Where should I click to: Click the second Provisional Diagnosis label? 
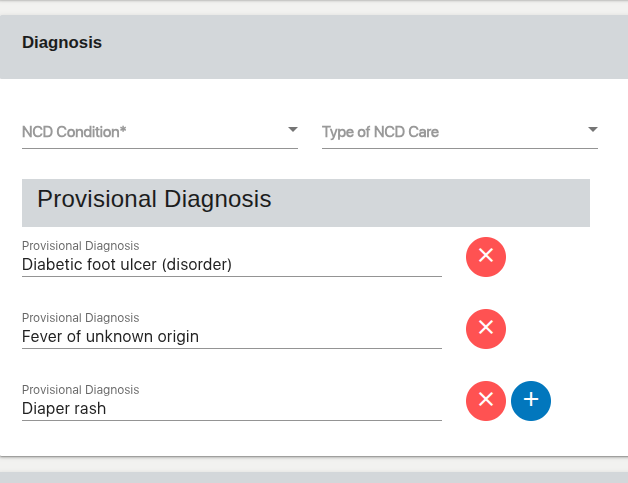click(x=80, y=317)
